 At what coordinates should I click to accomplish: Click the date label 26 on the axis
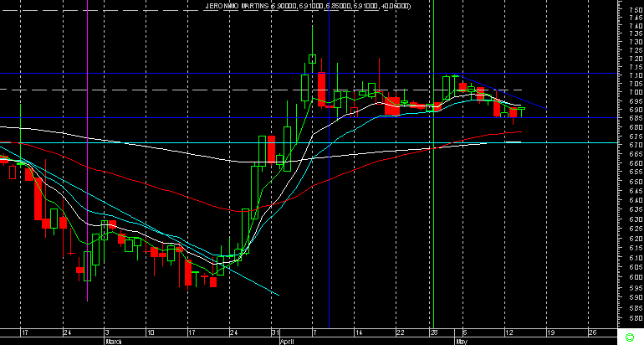click(x=592, y=332)
